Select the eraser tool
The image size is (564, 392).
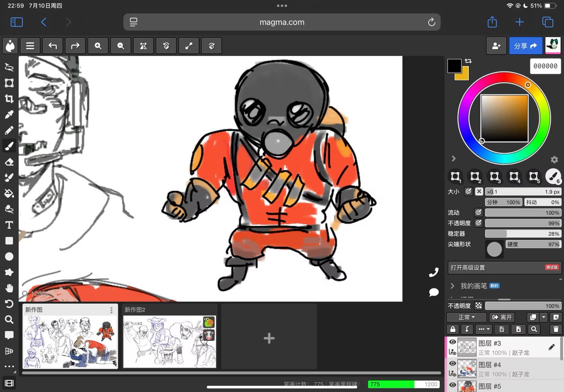point(9,162)
